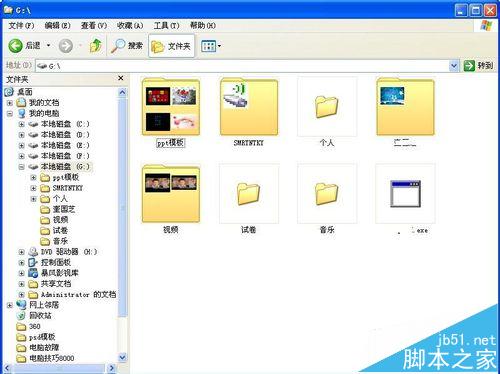The width and height of the screenshot is (500, 374).
Task: Open the 编辑 (E) menu
Action: tap(57, 25)
